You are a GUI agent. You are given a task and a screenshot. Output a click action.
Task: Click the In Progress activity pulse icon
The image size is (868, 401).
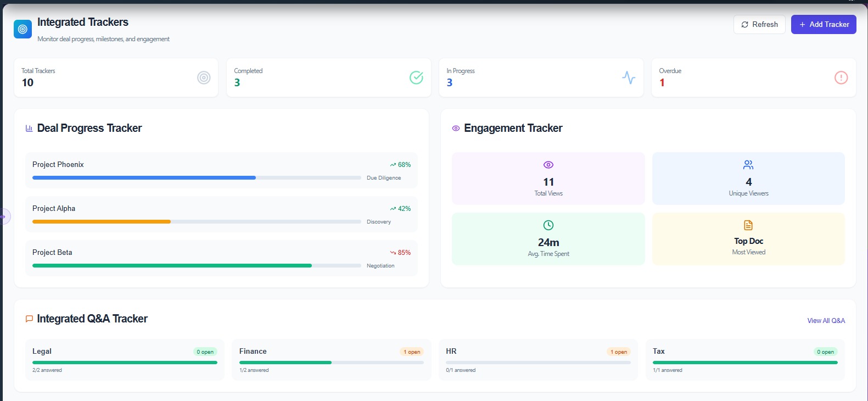629,78
